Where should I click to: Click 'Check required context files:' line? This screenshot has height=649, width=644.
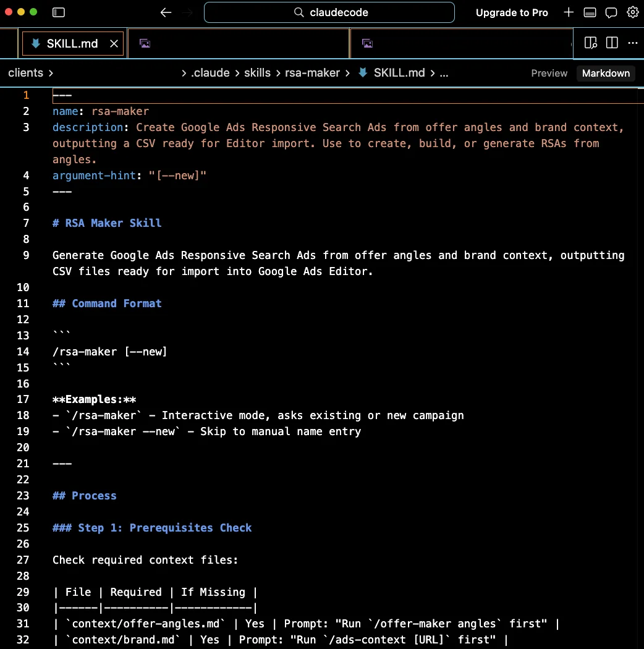coord(145,560)
